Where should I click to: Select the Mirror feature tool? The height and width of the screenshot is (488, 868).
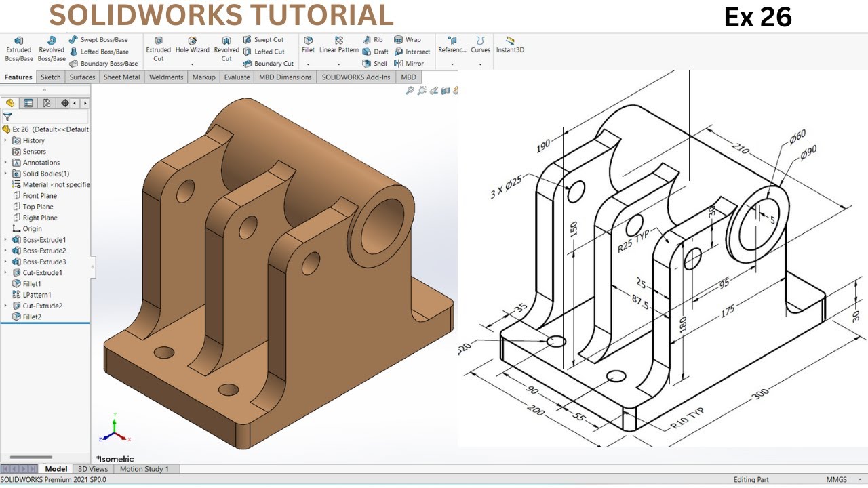pyautogui.click(x=409, y=64)
